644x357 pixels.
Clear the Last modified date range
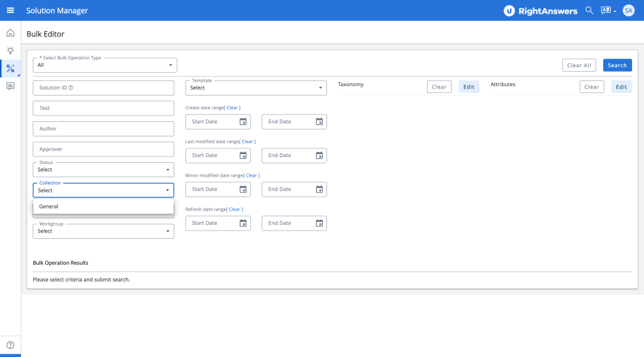pos(247,141)
